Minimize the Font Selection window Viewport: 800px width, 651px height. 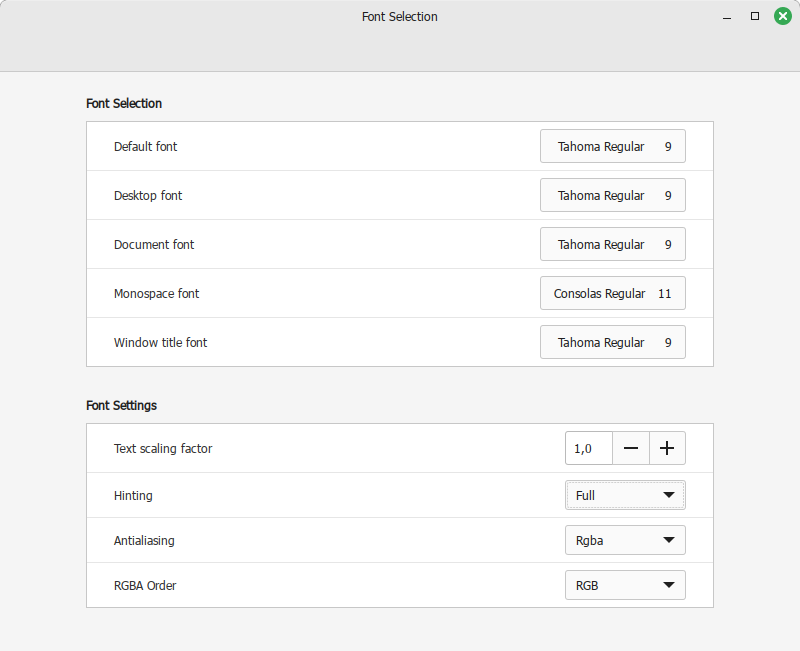coord(727,17)
